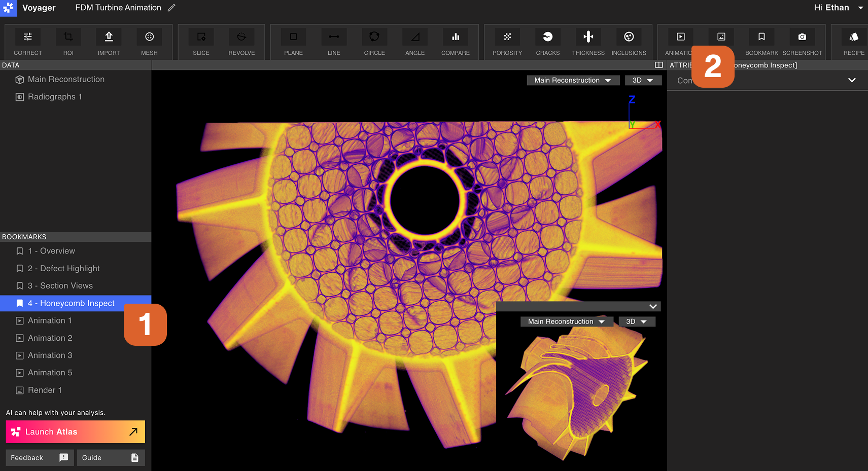868x471 pixels.
Task: Open the Cracks detection tool
Action: [x=547, y=42]
